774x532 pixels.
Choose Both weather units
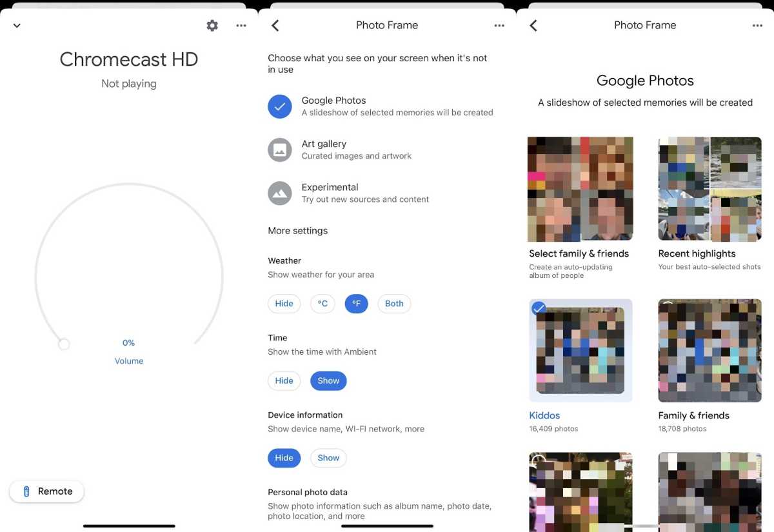point(394,304)
